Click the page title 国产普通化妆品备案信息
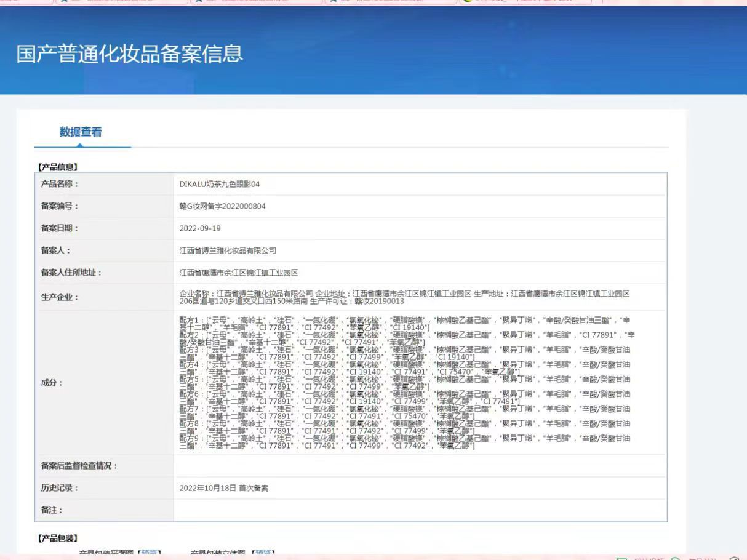Screen dimensions: 747x560 [x=130, y=54]
